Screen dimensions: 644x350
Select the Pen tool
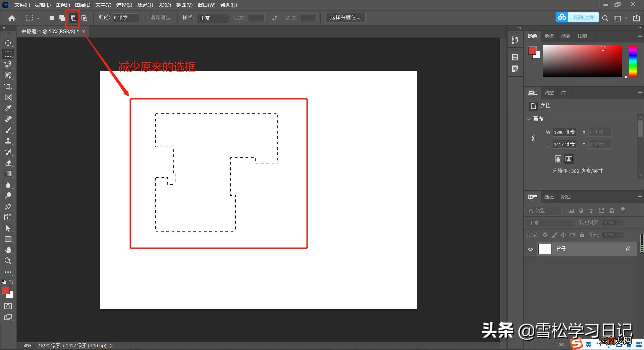point(8,207)
